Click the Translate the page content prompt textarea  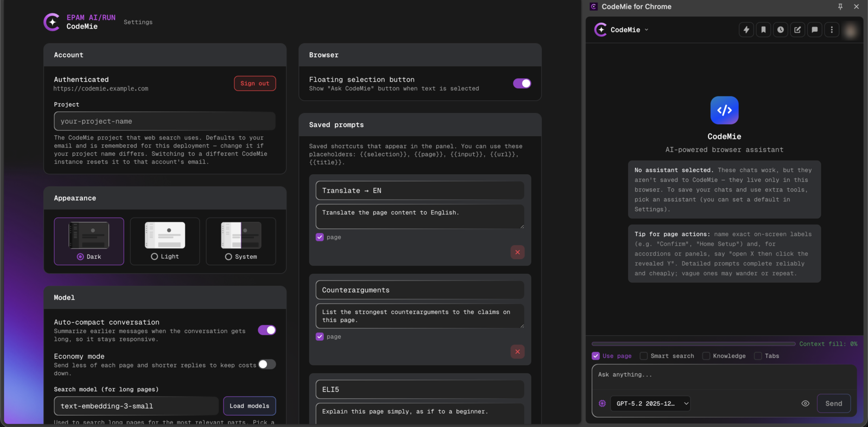pos(420,216)
